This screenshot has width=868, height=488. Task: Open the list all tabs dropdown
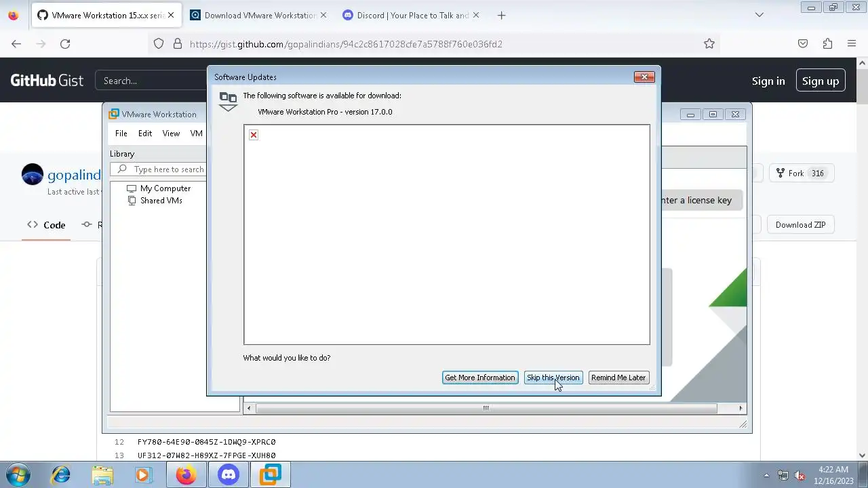[x=759, y=15]
